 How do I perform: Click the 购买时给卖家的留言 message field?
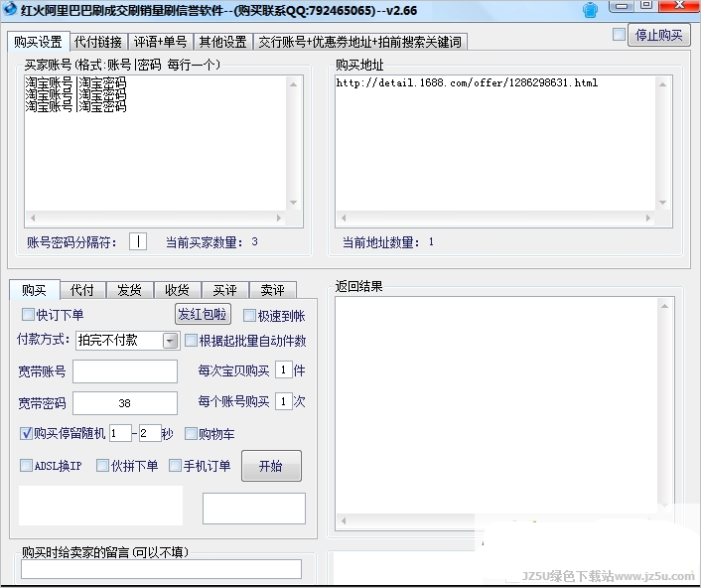click(161, 569)
